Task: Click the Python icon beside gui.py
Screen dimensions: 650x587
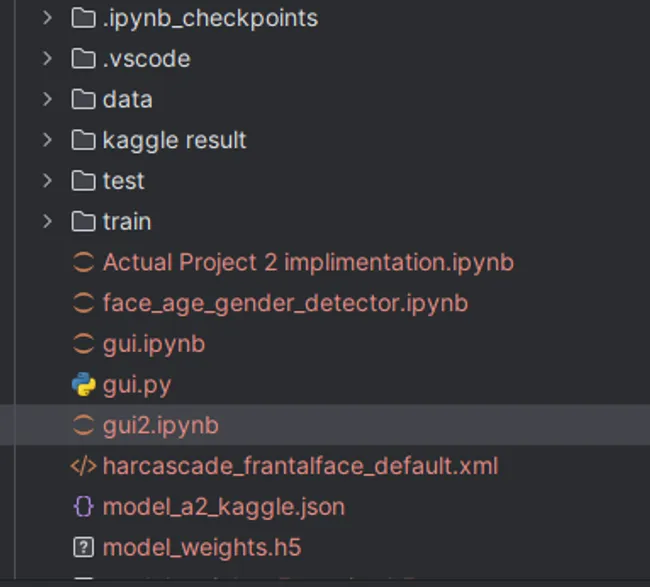Action: (83, 384)
